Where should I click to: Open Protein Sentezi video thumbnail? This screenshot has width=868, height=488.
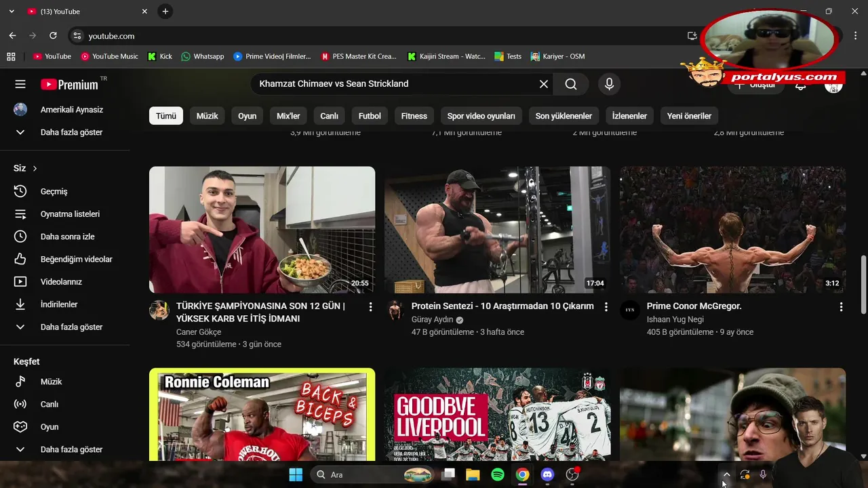tap(497, 230)
